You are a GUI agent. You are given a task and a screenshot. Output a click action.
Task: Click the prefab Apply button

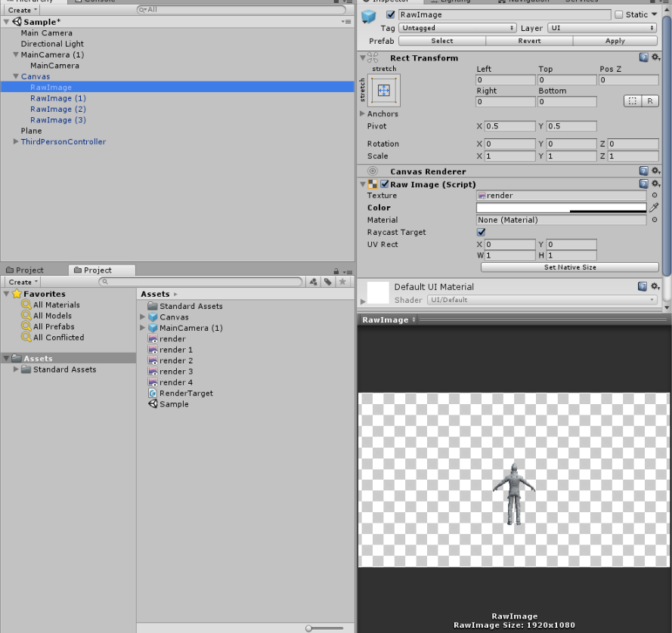coord(615,41)
